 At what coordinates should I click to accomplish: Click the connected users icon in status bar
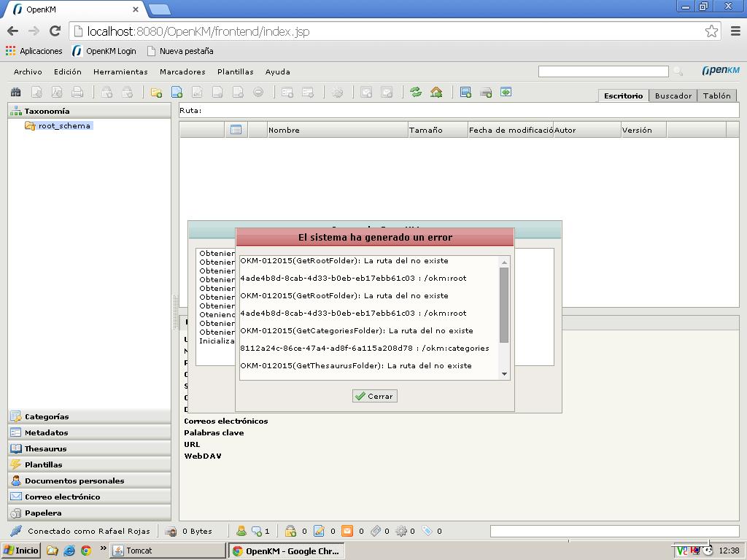pos(241,531)
